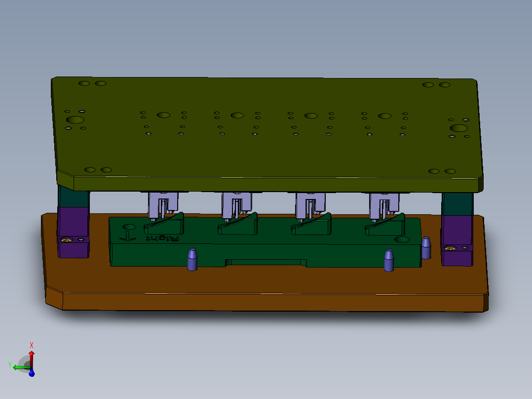The image size is (532, 399).
Task: Select the front-right blue locating pin
Action: point(389,260)
